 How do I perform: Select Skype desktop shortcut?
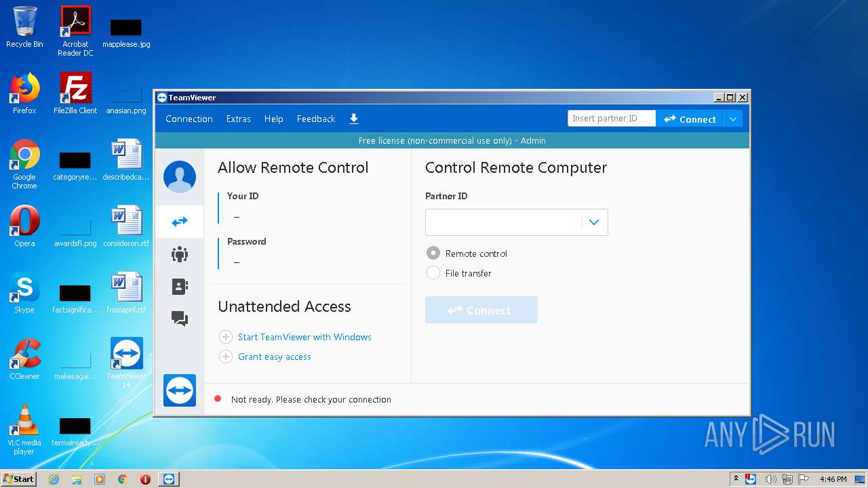click(24, 293)
